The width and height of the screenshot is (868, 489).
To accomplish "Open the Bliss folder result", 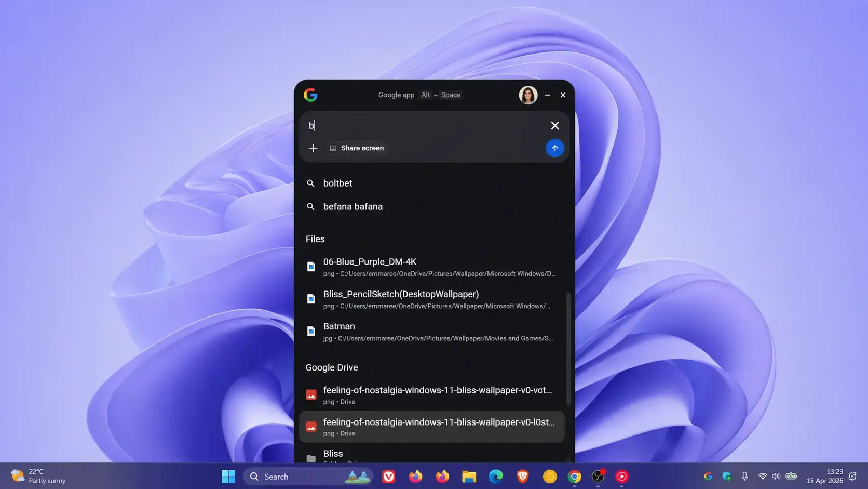I will tap(333, 454).
